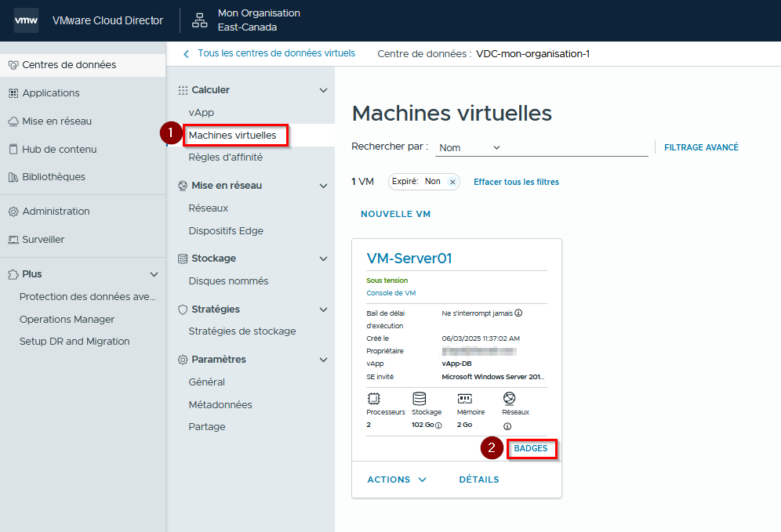Open the ACTIONS dropdown on VM-Server01
This screenshot has height=532, width=781.
pyautogui.click(x=397, y=480)
